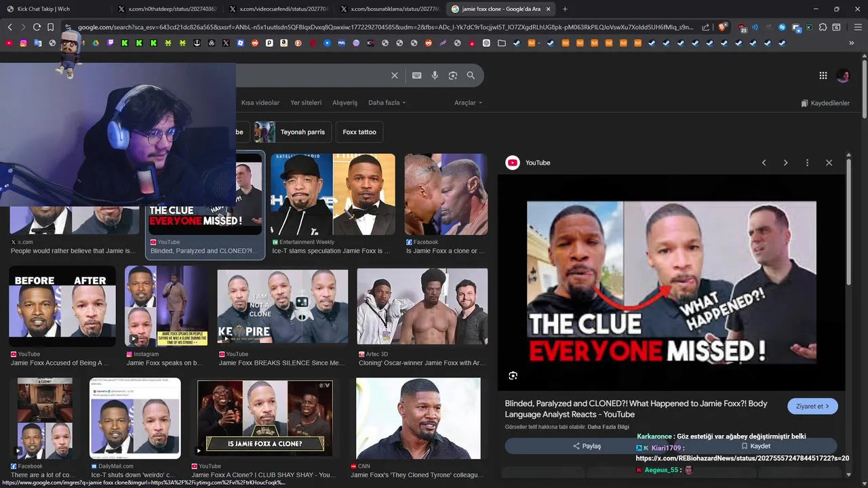Open I AM NOT A CLONE thumbnail
The image size is (868, 488).
(x=283, y=306)
